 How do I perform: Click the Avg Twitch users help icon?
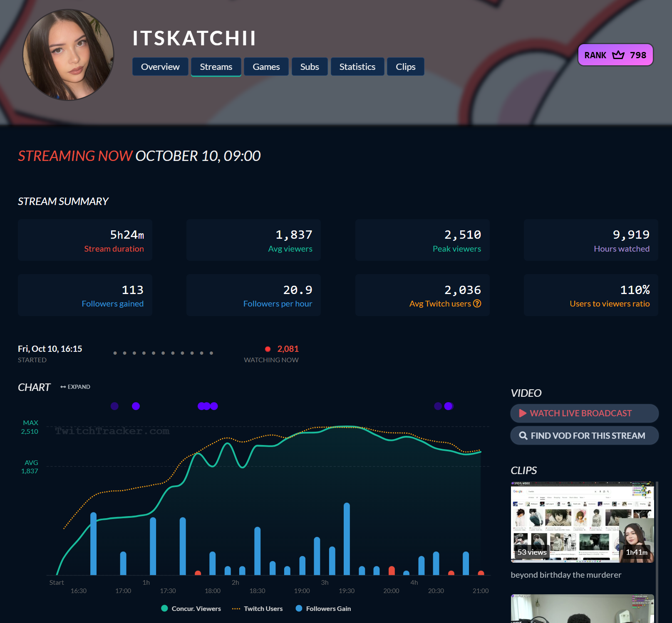pyautogui.click(x=477, y=304)
